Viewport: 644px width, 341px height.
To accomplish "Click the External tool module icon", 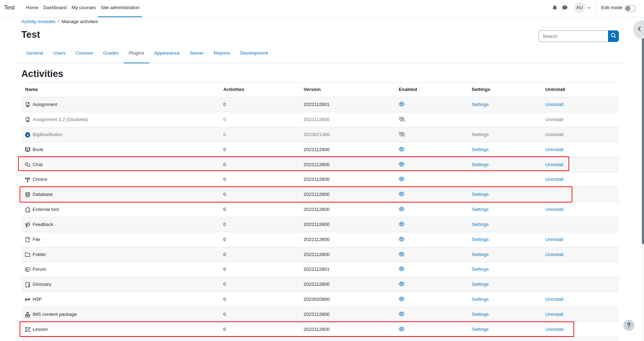I will coord(28,209).
